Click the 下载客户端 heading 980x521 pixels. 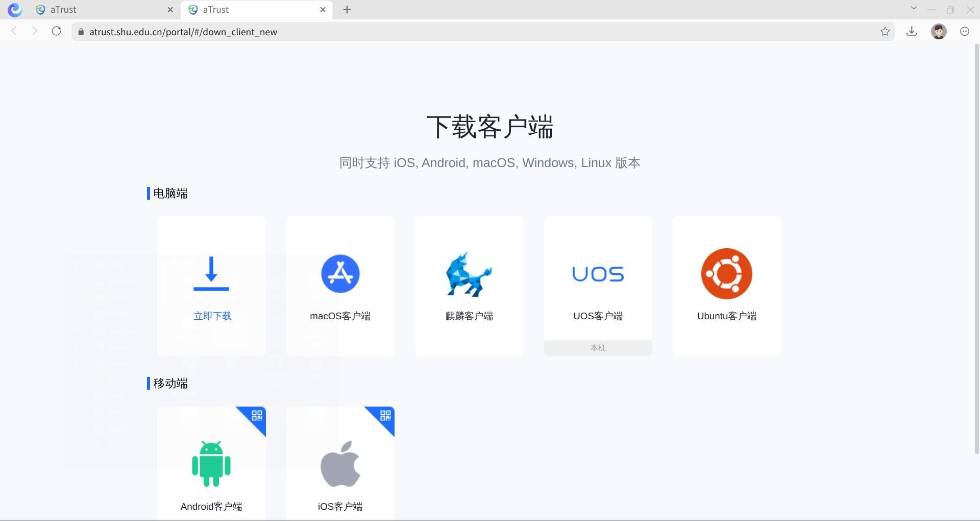pyautogui.click(x=489, y=127)
